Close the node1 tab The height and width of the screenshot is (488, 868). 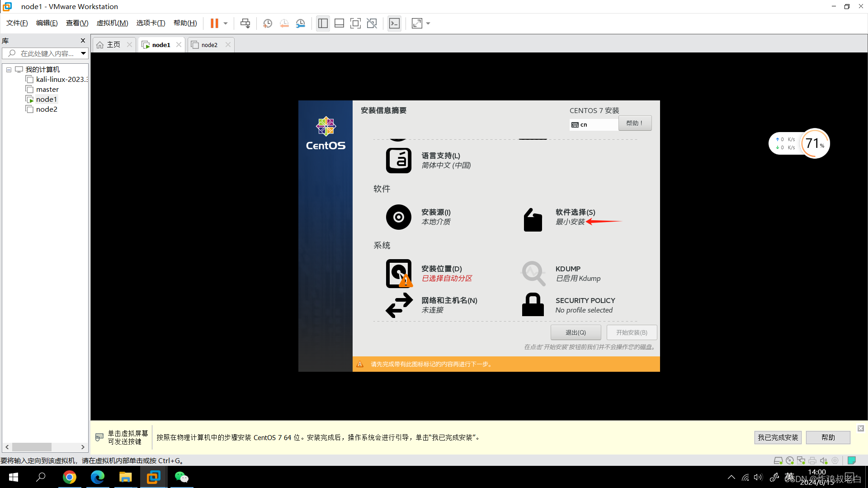click(x=179, y=44)
